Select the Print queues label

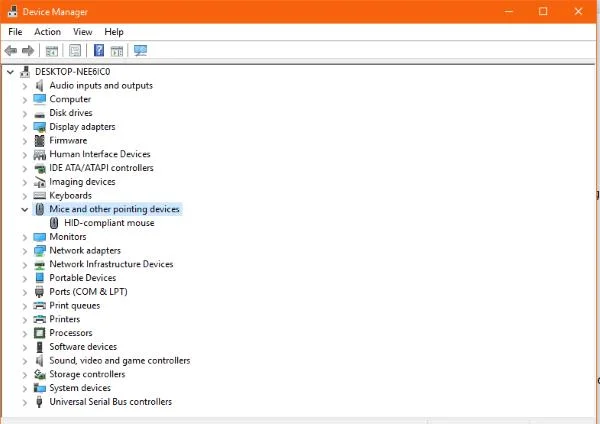coord(75,305)
